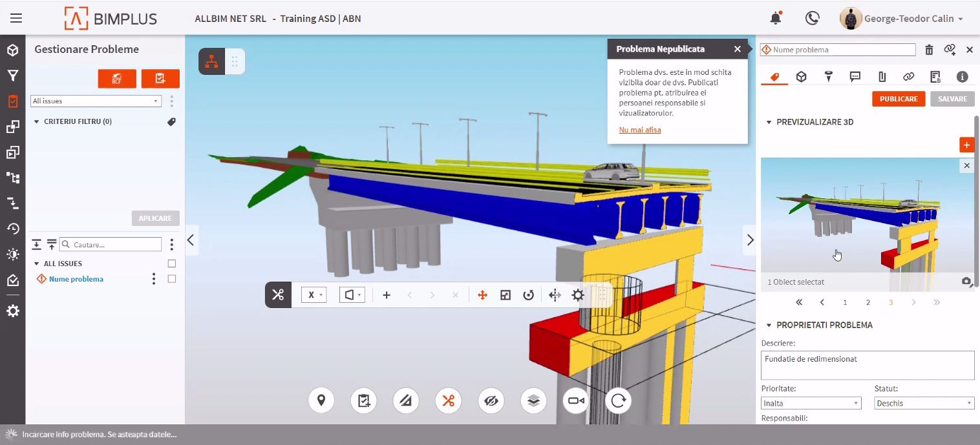Click the vertical scrollbar in issue panel
This screenshot has width=980, height=445.
pos(976,200)
